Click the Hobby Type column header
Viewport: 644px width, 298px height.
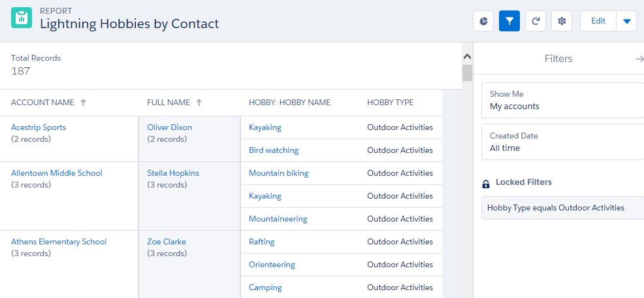click(390, 103)
